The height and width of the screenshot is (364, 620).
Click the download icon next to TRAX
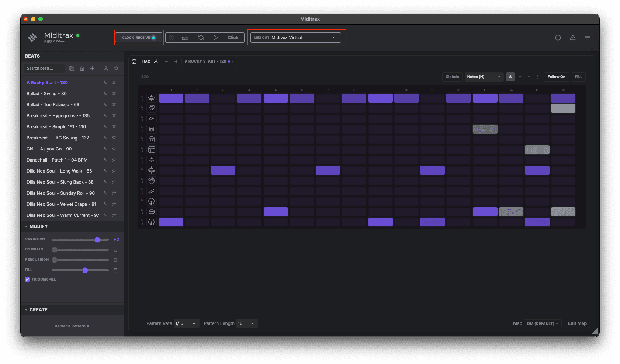pos(156,62)
